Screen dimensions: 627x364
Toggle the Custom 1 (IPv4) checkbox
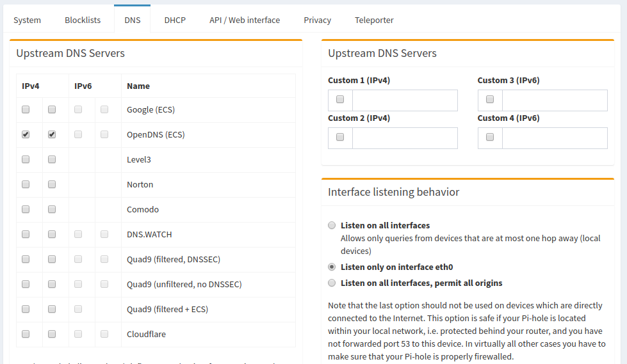coord(340,100)
